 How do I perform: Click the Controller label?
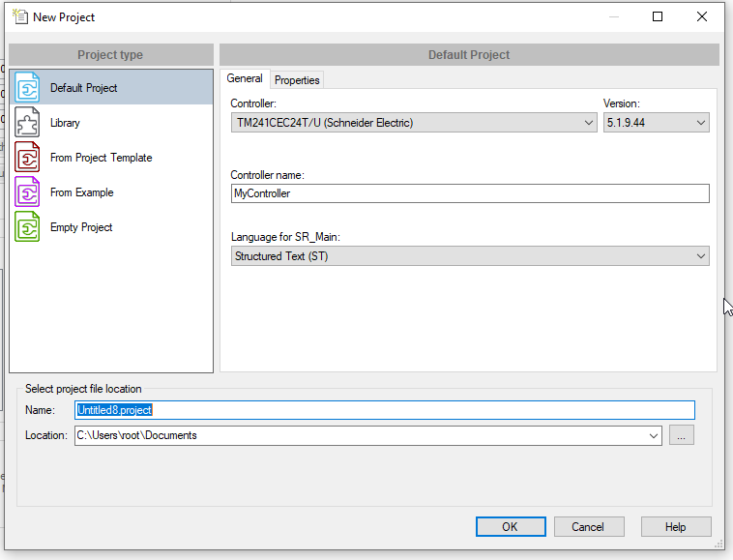[253, 103]
